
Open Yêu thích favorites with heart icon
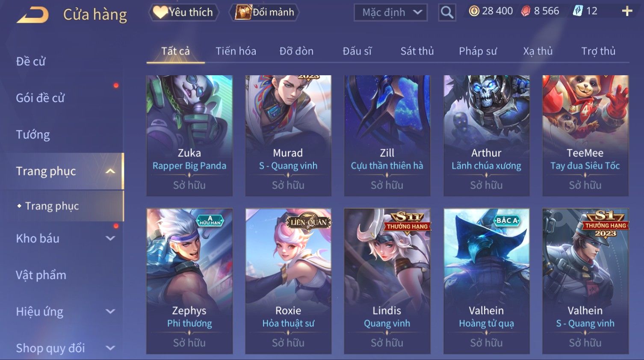(x=183, y=12)
